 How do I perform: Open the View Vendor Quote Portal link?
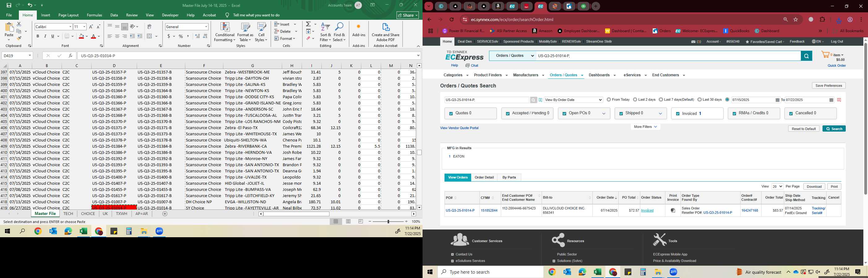[x=459, y=128]
